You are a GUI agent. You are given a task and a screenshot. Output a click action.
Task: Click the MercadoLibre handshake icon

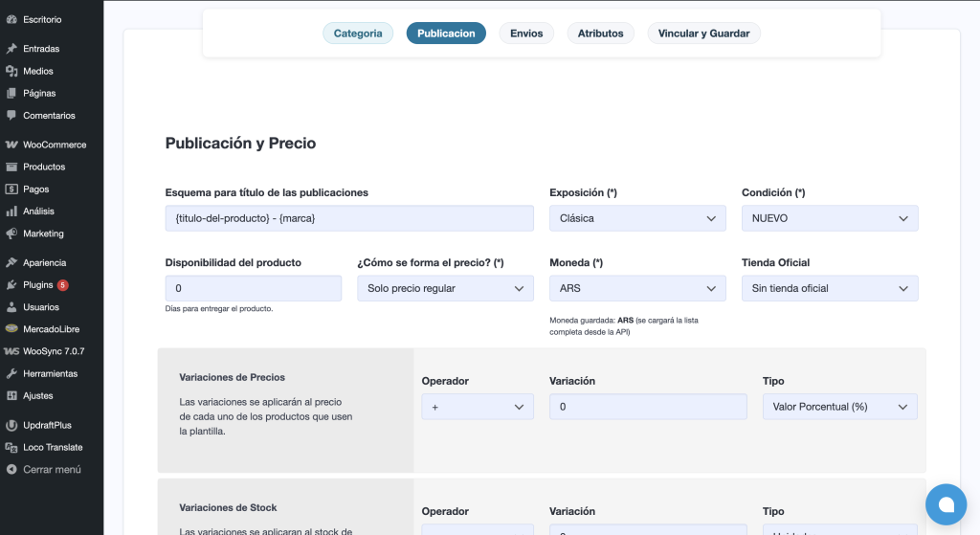tap(11, 328)
